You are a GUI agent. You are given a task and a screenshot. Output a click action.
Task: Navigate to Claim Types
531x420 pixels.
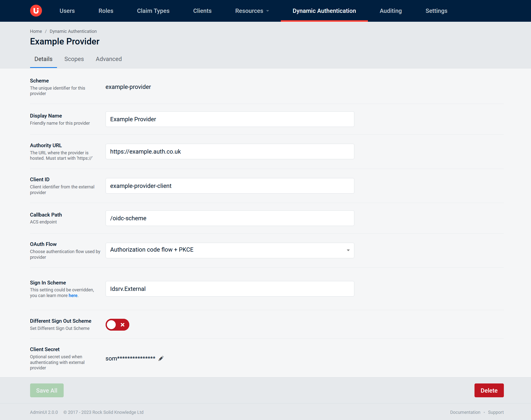[x=153, y=11]
